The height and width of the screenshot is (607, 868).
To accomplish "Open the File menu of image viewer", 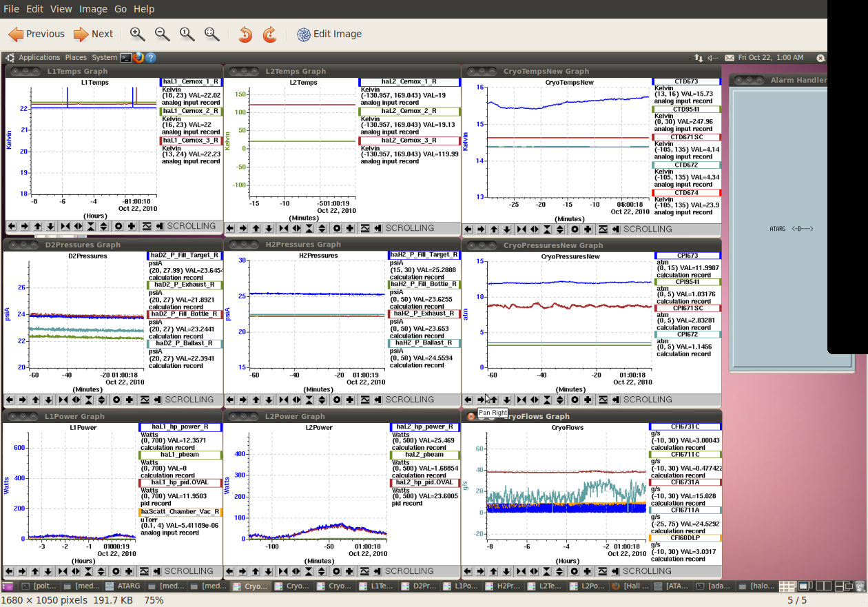I will pyautogui.click(x=11, y=9).
